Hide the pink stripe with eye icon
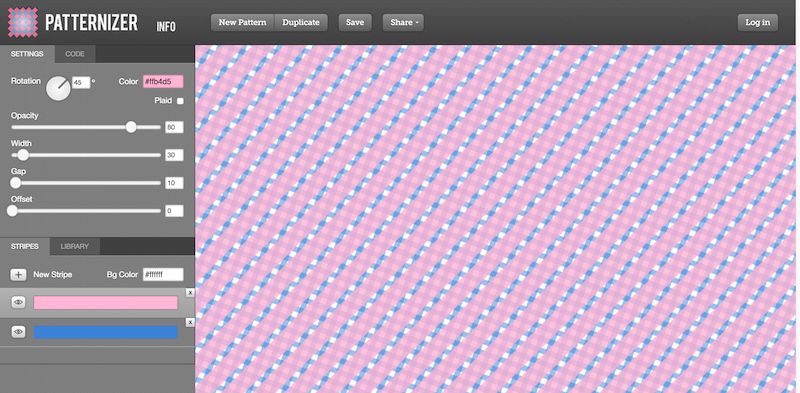800x393 pixels. click(19, 303)
